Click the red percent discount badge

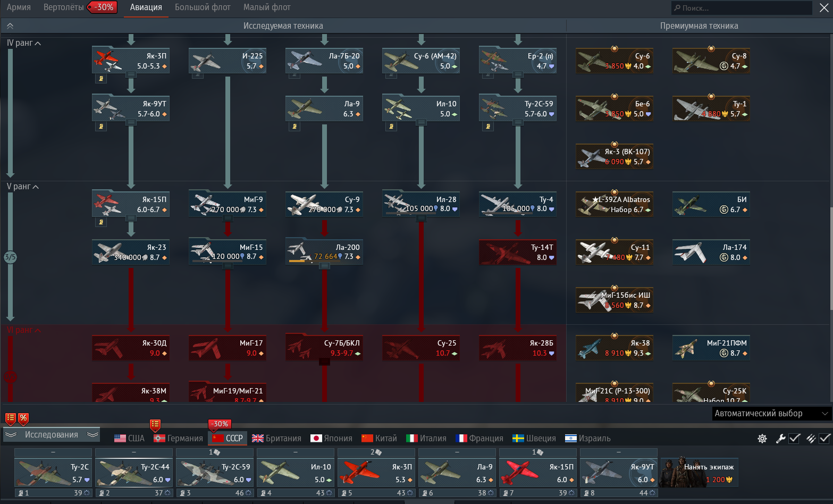click(x=23, y=418)
